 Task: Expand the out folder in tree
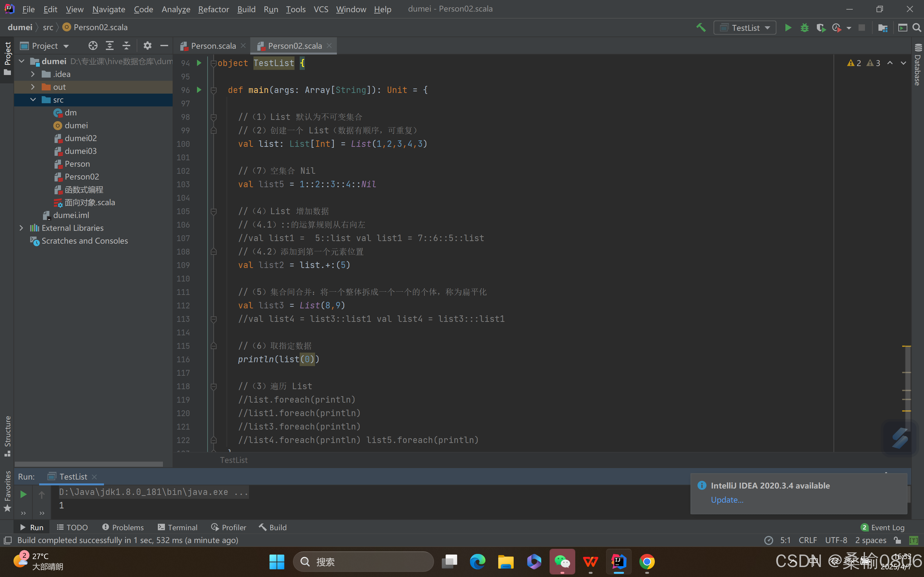[33, 87]
